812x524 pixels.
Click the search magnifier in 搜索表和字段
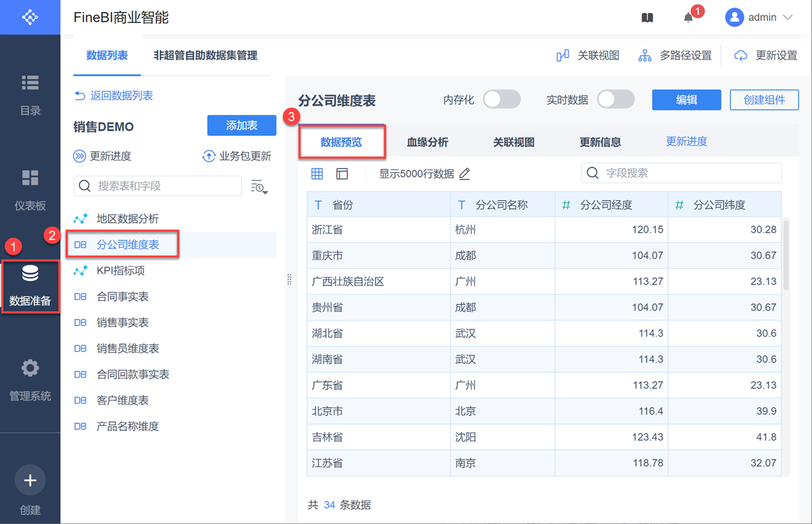(x=85, y=185)
